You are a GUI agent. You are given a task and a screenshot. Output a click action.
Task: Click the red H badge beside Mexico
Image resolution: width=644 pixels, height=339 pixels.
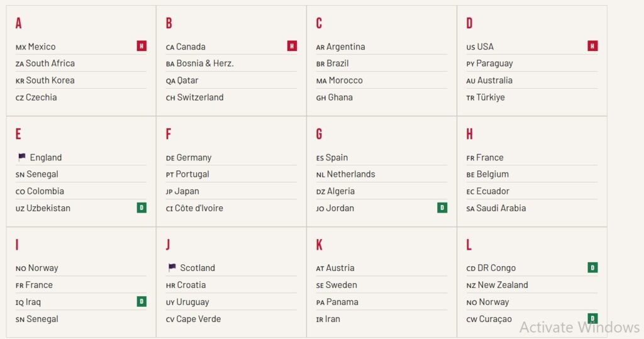142,46
